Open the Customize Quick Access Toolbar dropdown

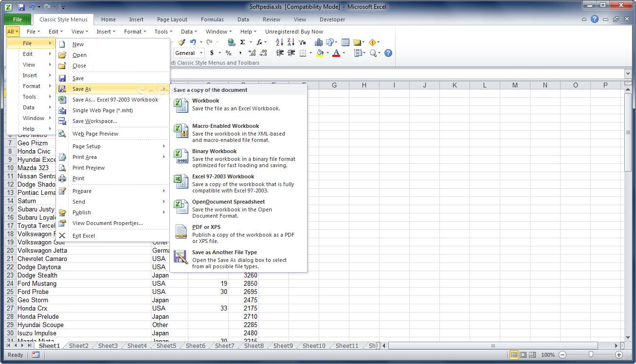[x=63, y=7]
